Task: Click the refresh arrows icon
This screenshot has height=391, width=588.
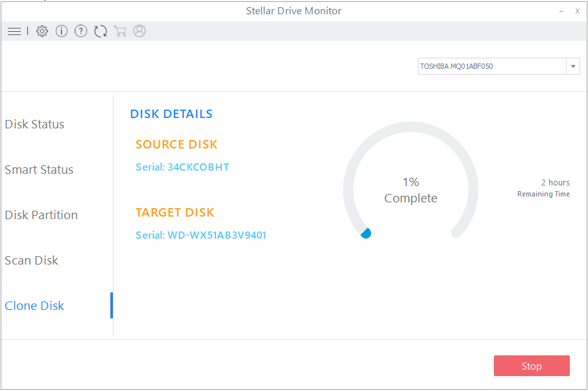Action: coord(101,31)
